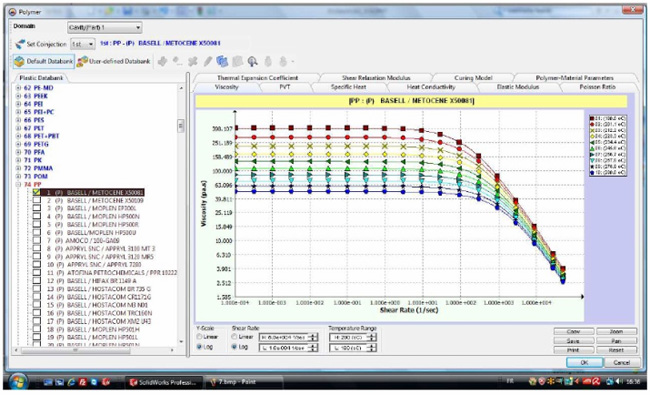The image size is (650, 395).
Task: Click the blue copy-material icon in toolbar
Action: coord(222,61)
